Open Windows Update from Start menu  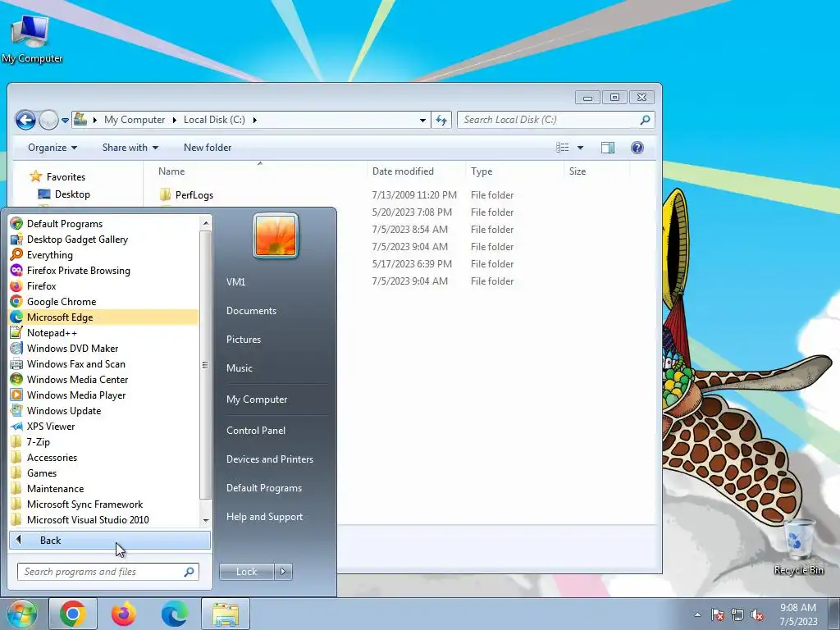point(104,411)
